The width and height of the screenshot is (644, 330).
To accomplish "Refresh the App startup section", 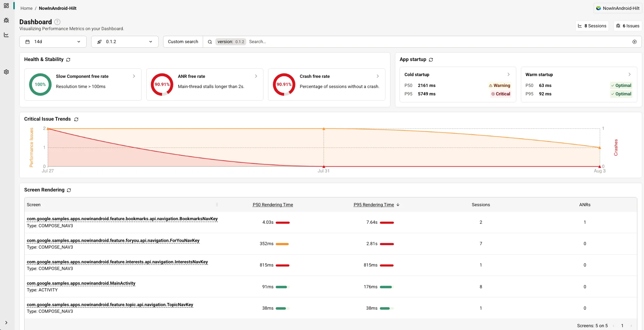I will click(x=431, y=60).
